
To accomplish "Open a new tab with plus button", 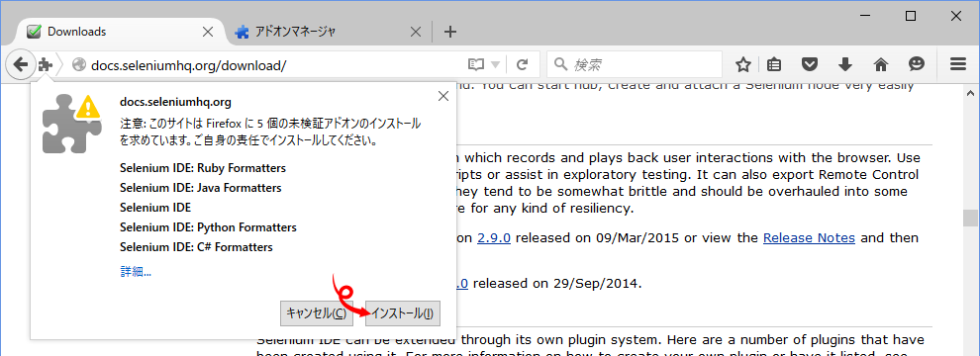I will (x=450, y=32).
